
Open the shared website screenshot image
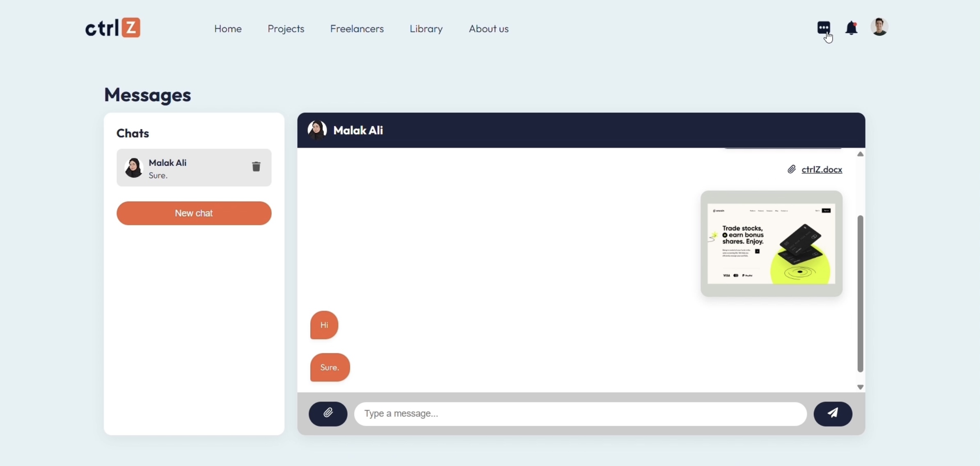[771, 244]
